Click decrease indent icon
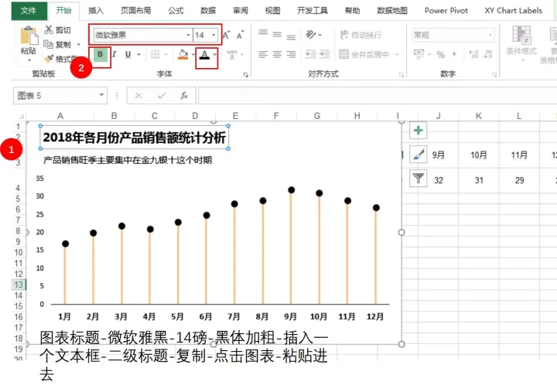 pyautogui.click(x=311, y=54)
